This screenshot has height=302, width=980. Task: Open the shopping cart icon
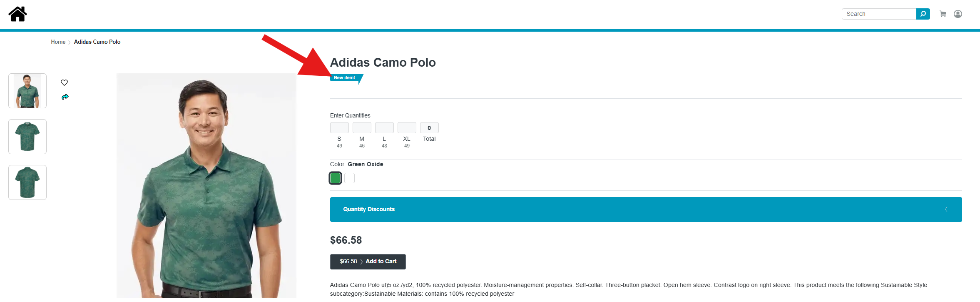943,14
